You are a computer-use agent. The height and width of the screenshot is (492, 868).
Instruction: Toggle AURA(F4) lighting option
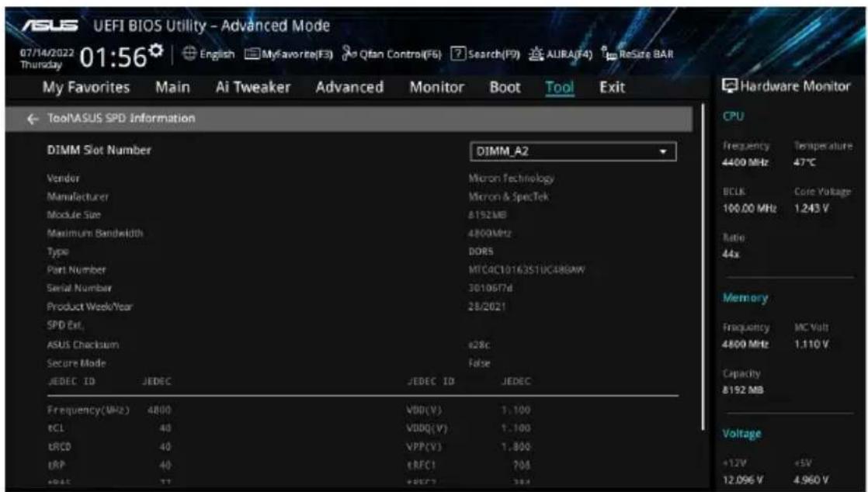pyautogui.click(x=561, y=54)
